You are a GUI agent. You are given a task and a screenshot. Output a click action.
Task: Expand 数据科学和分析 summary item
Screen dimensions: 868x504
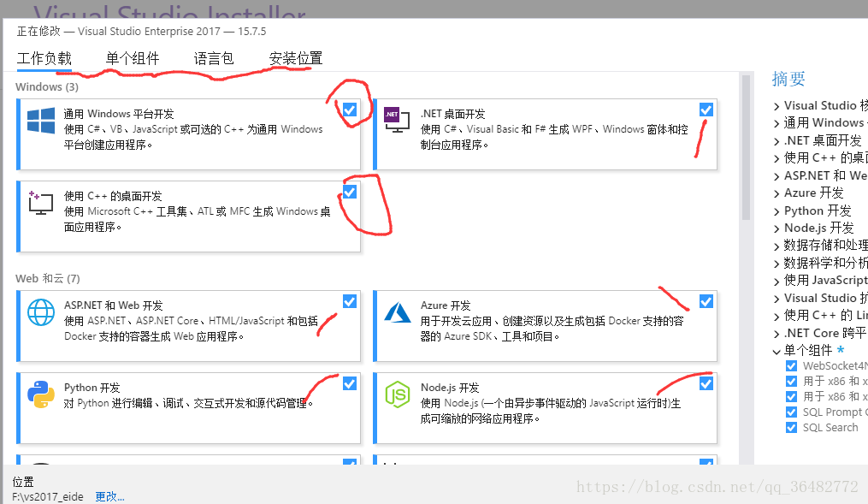pos(776,264)
